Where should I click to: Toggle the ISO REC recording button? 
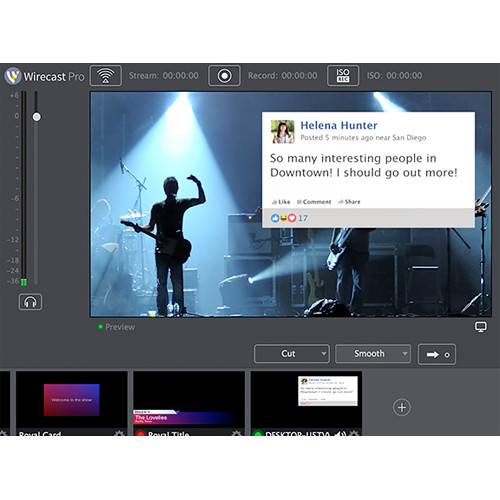point(343,76)
